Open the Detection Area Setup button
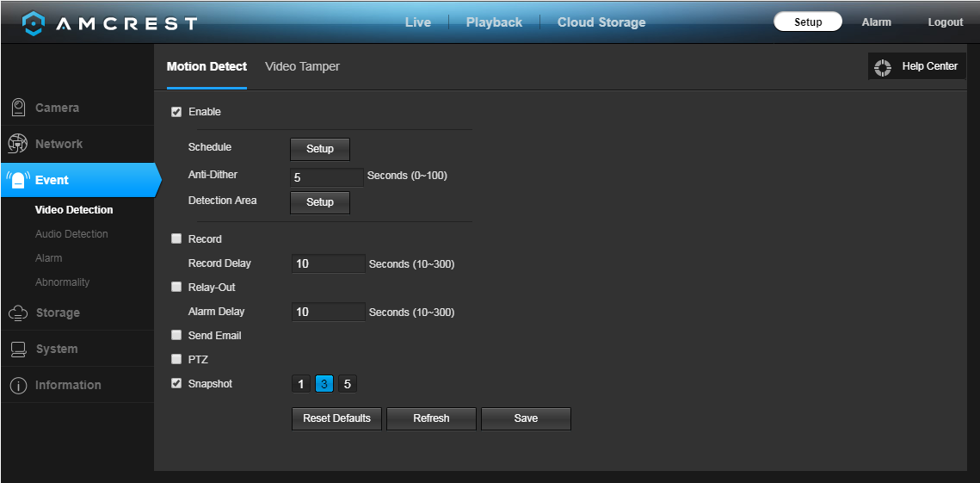The height and width of the screenshot is (483, 980). click(x=320, y=202)
